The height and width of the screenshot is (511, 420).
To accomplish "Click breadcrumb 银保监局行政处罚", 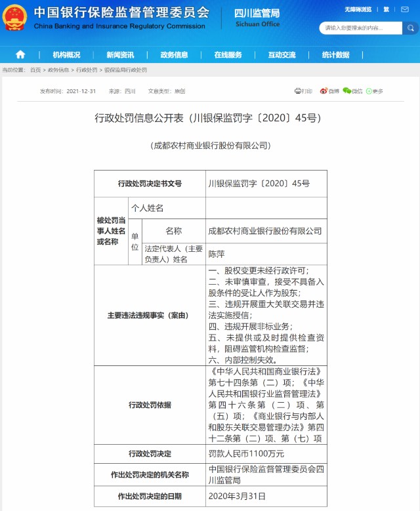I will point(125,70).
